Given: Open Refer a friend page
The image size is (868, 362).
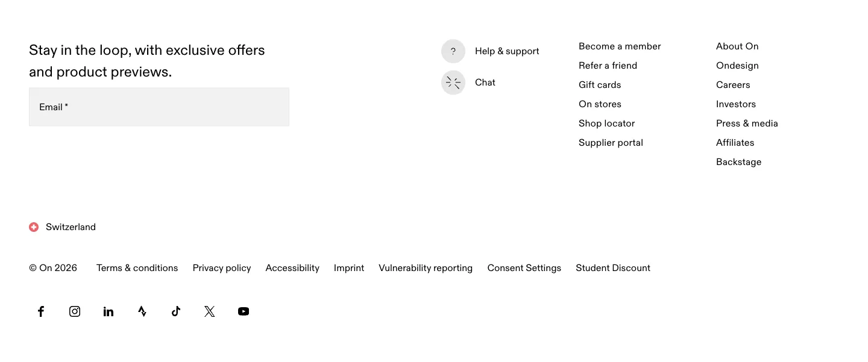Looking at the screenshot, I should (x=608, y=66).
